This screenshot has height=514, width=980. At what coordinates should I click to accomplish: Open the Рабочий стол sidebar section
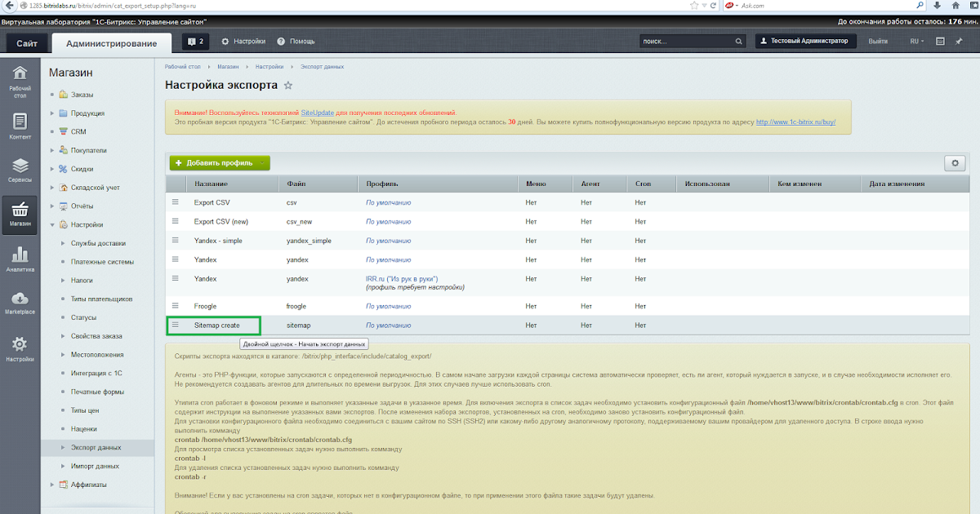pos(20,82)
